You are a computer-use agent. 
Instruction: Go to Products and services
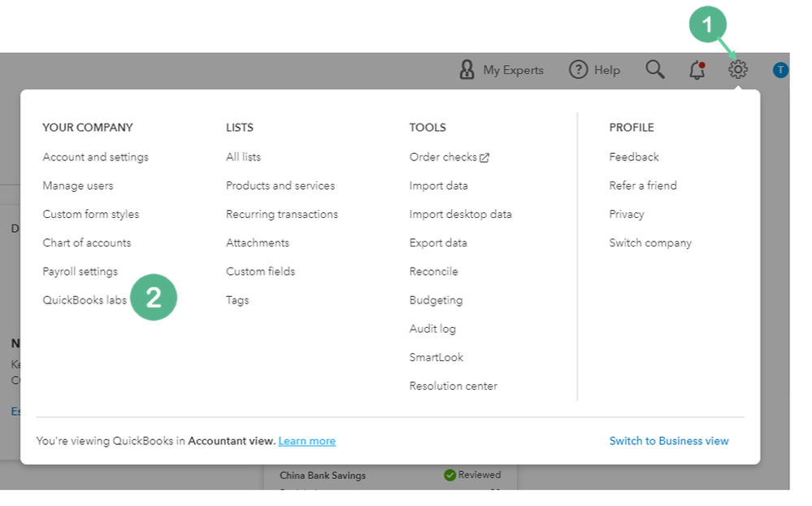pyautogui.click(x=280, y=185)
